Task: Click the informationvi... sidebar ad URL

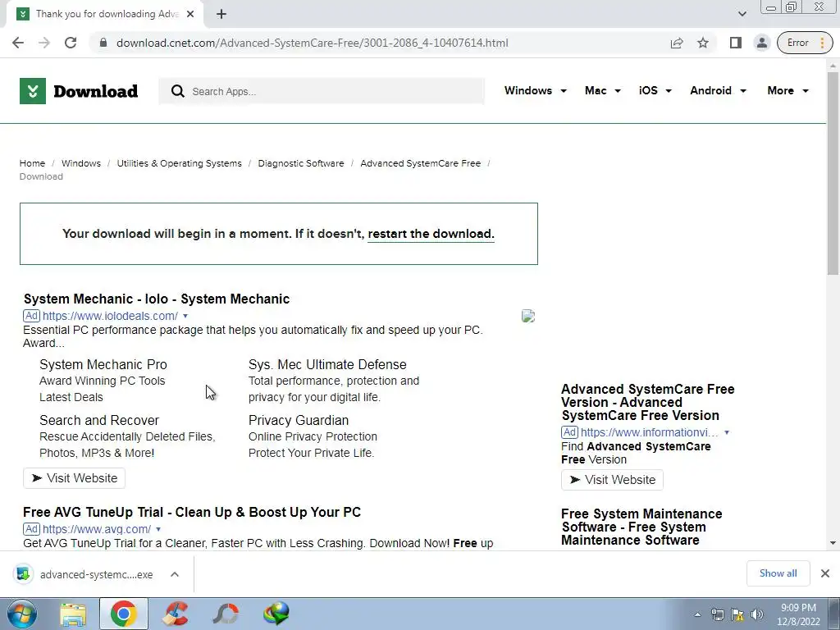Action: point(650,432)
